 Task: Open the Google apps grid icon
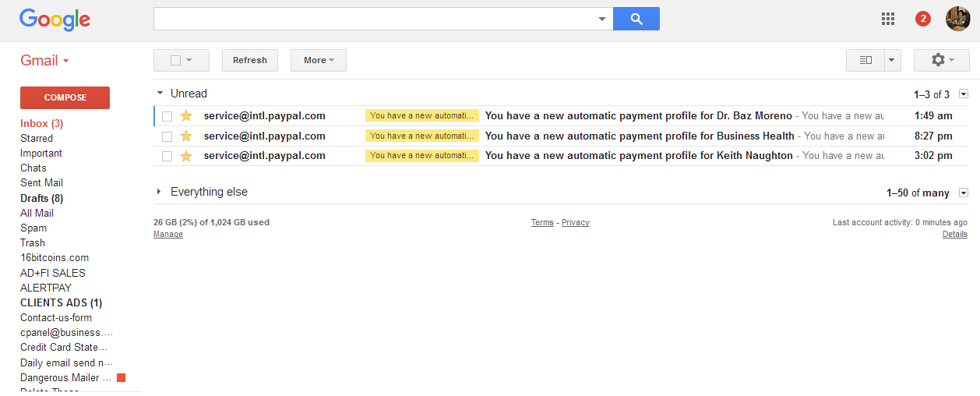pyautogui.click(x=888, y=19)
